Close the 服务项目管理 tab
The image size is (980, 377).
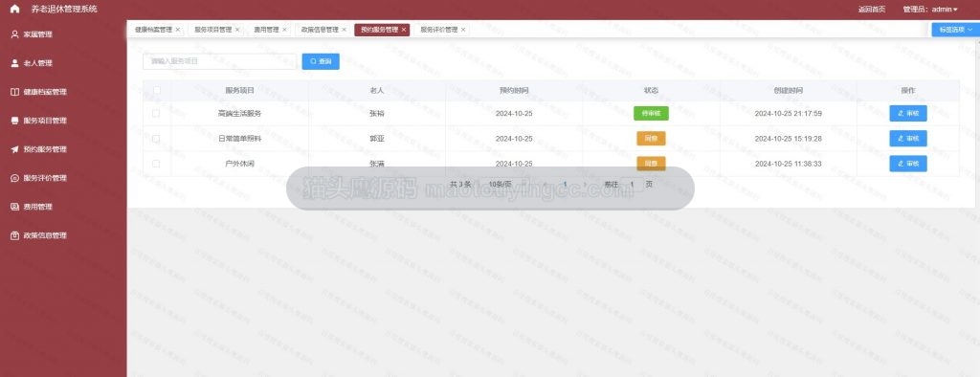pyautogui.click(x=237, y=30)
